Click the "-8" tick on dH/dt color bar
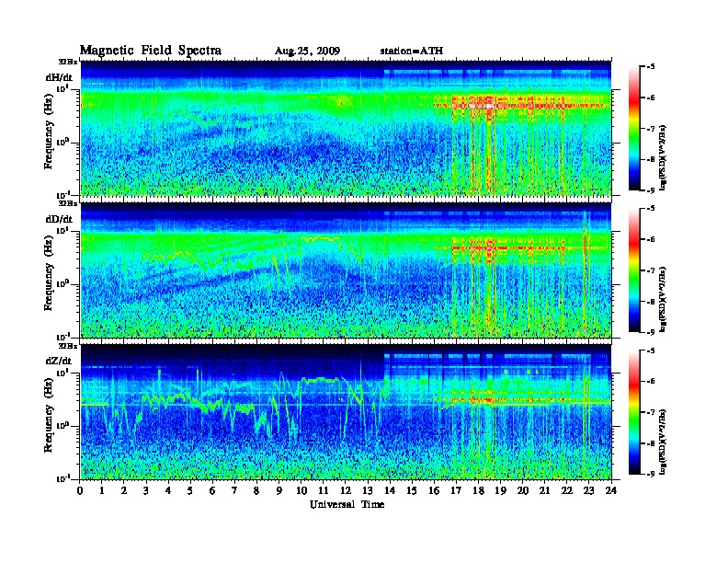Image resolution: width=728 pixels, height=563 pixels. (651, 159)
